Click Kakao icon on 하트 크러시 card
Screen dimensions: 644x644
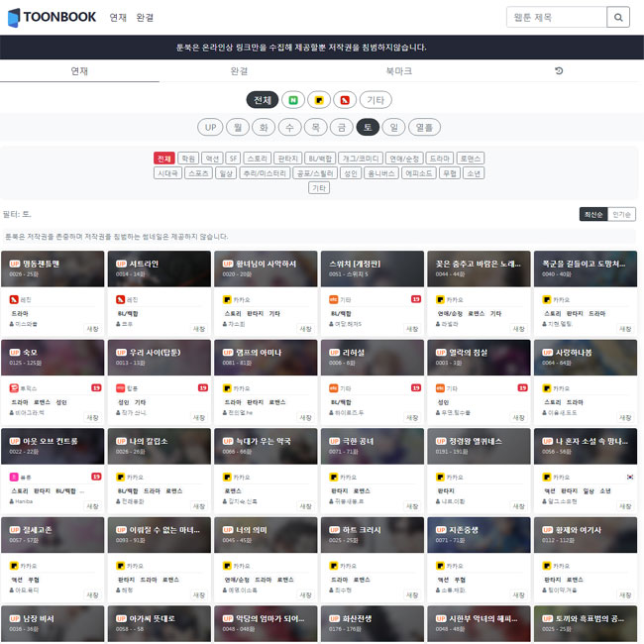(334, 566)
